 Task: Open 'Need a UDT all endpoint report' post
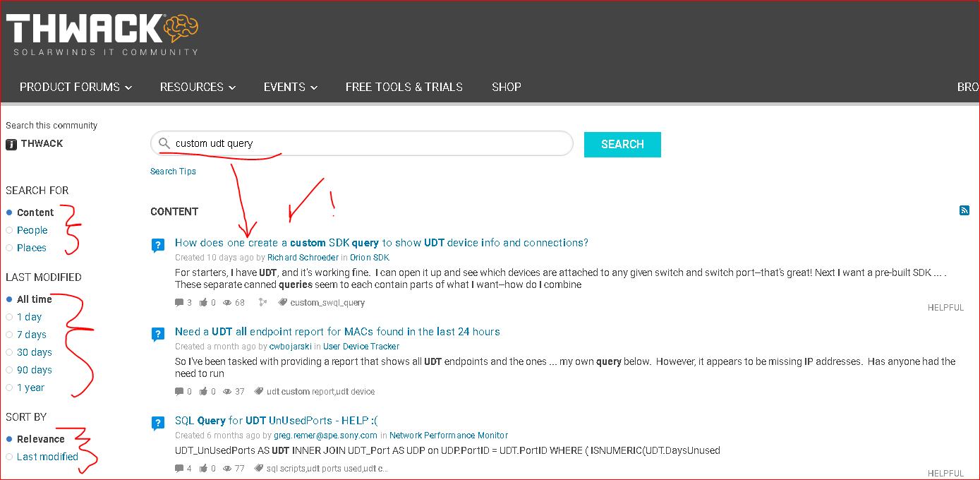coord(337,332)
